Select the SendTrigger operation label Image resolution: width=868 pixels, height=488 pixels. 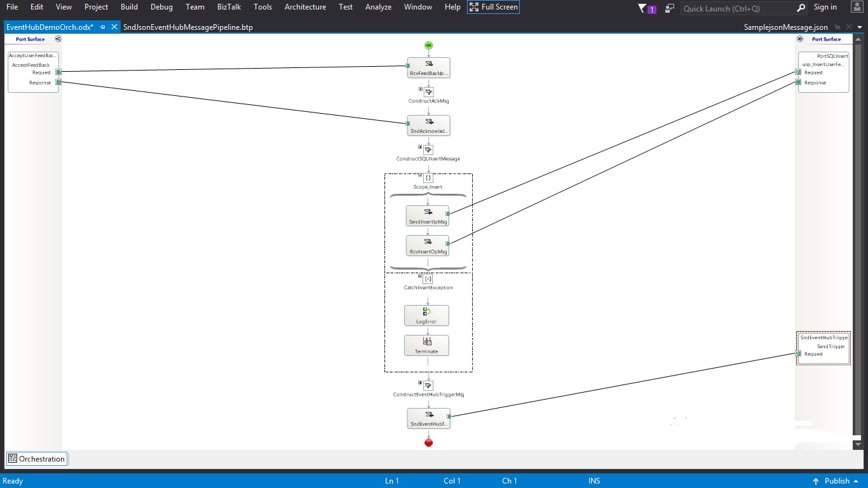pos(831,346)
